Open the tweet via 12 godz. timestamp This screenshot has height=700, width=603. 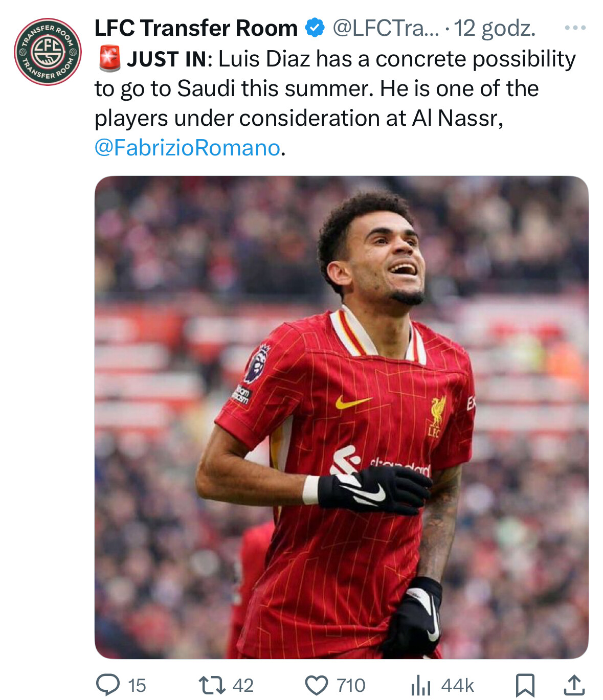tap(495, 29)
